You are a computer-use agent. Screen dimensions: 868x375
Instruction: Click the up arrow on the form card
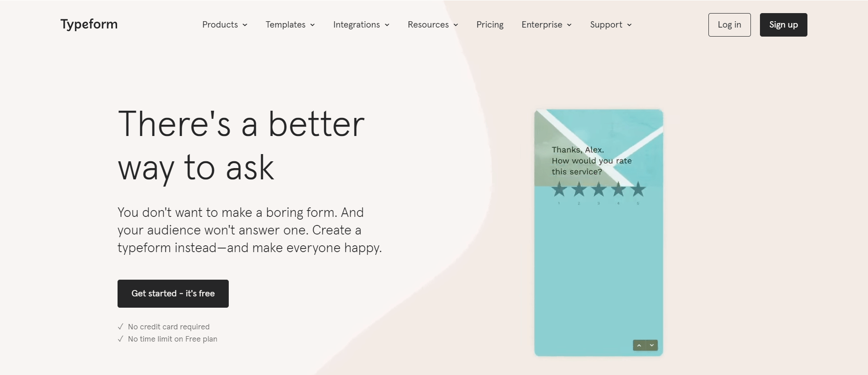pyautogui.click(x=639, y=345)
